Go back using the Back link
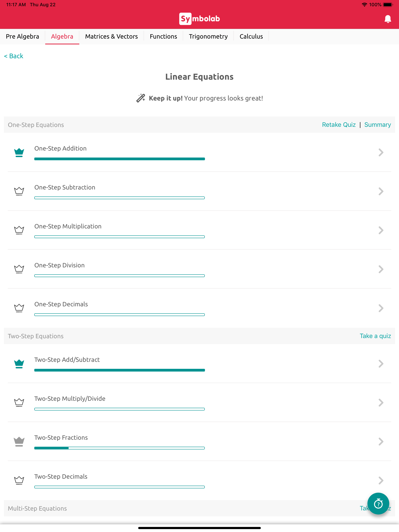 [x=14, y=56]
